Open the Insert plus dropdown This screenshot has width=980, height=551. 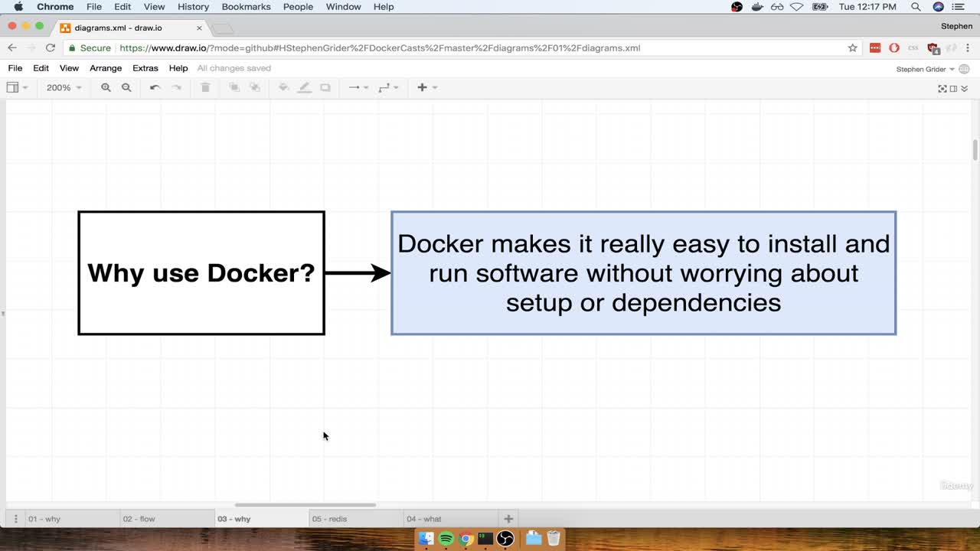pyautogui.click(x=427, y=87)
